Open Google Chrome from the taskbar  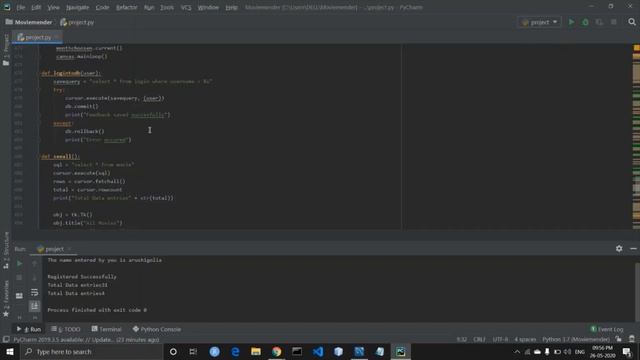tap(276, 352)
